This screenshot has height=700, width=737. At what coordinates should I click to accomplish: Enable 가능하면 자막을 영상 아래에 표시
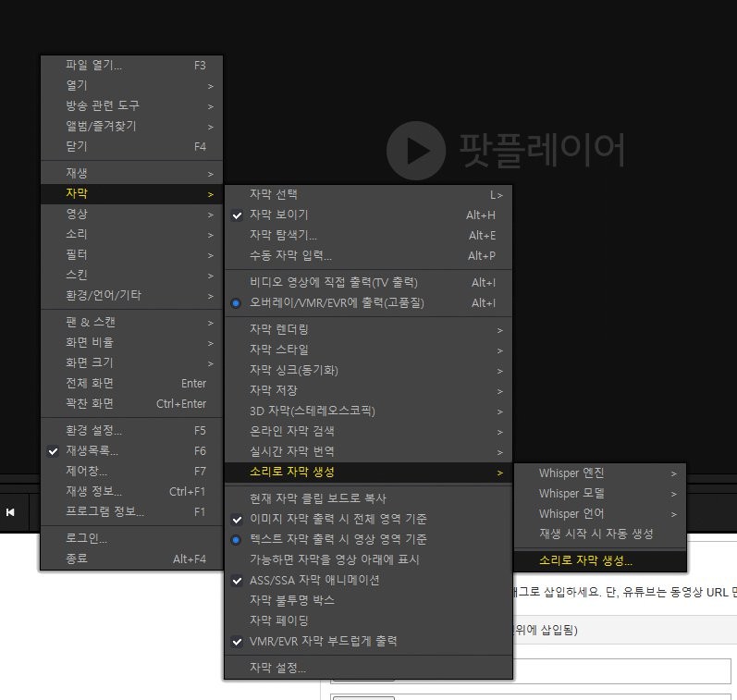(x=368, y=559)
